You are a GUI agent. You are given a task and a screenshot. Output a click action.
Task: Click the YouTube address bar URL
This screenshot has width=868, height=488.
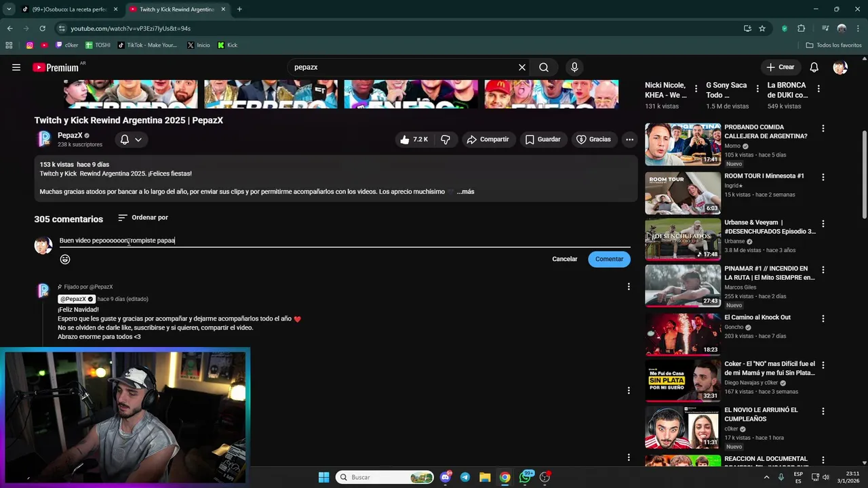point(130,28)
